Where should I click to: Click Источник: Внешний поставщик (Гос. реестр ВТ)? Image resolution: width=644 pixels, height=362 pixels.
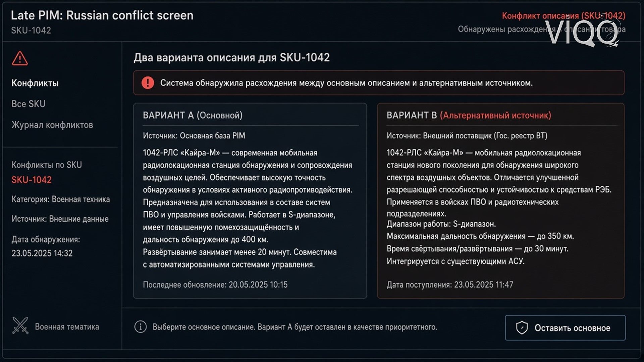467,136
